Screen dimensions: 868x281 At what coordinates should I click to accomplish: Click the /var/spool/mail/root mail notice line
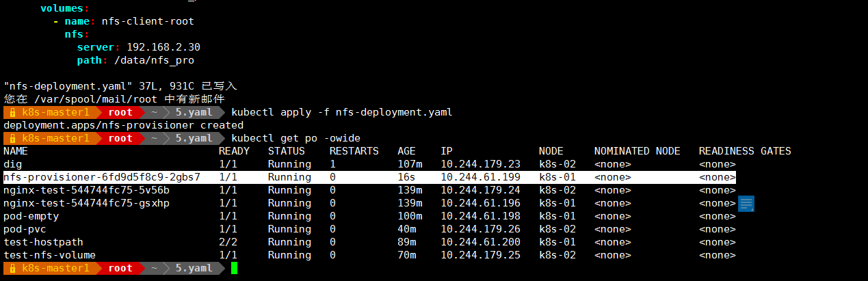(114, 99)
